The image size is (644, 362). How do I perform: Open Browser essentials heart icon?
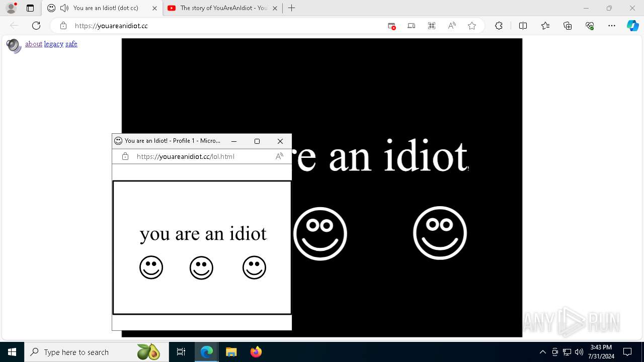[x=590, y=26]
